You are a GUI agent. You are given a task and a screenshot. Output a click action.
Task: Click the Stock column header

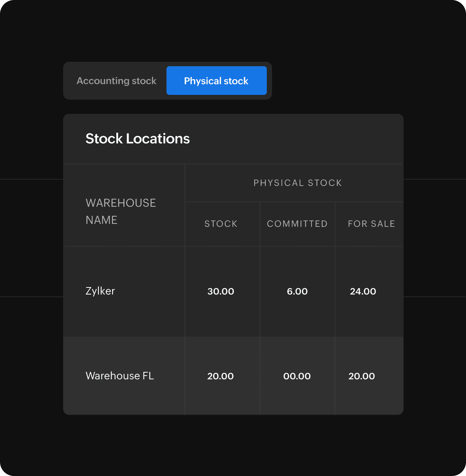click(221, 224)
